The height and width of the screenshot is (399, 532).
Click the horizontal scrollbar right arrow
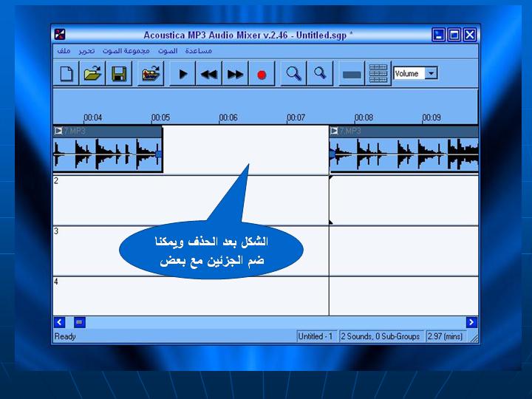[471, 322]
